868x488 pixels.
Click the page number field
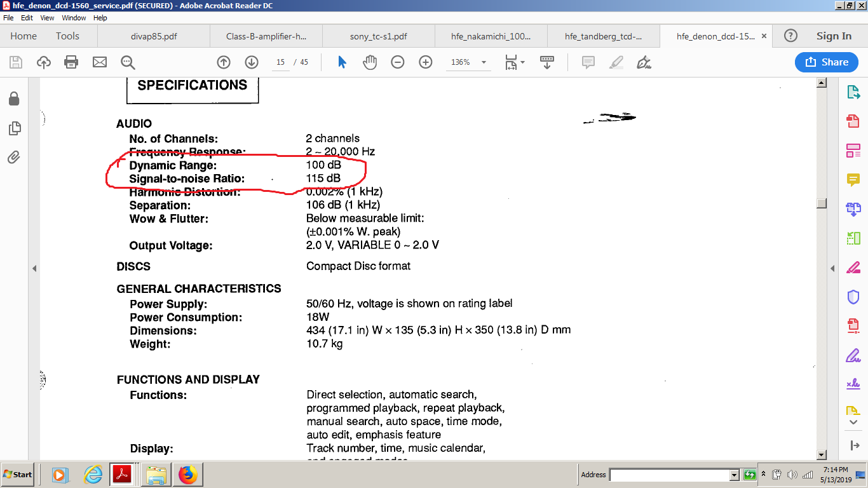point(280,62)
